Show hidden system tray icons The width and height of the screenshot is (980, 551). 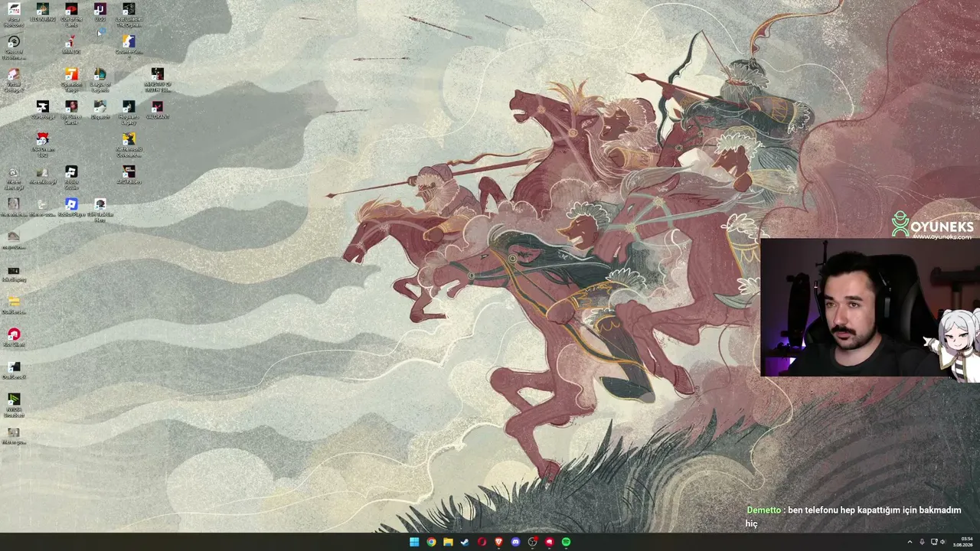[x=910, y=542]
